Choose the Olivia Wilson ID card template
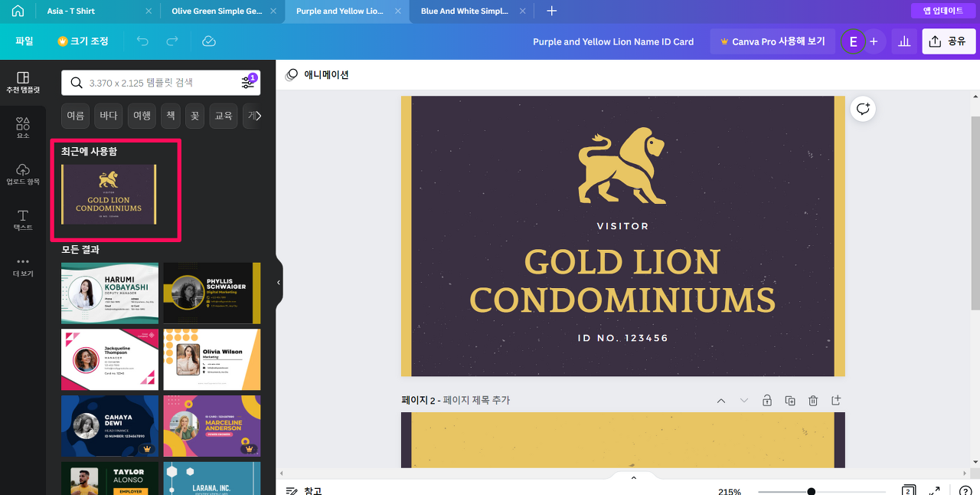 (x=212, y=359)
